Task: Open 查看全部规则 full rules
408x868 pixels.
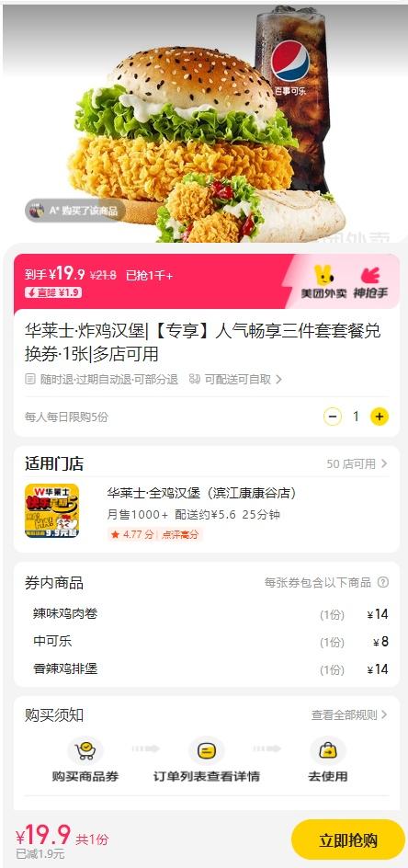Action: pos(349,714)
